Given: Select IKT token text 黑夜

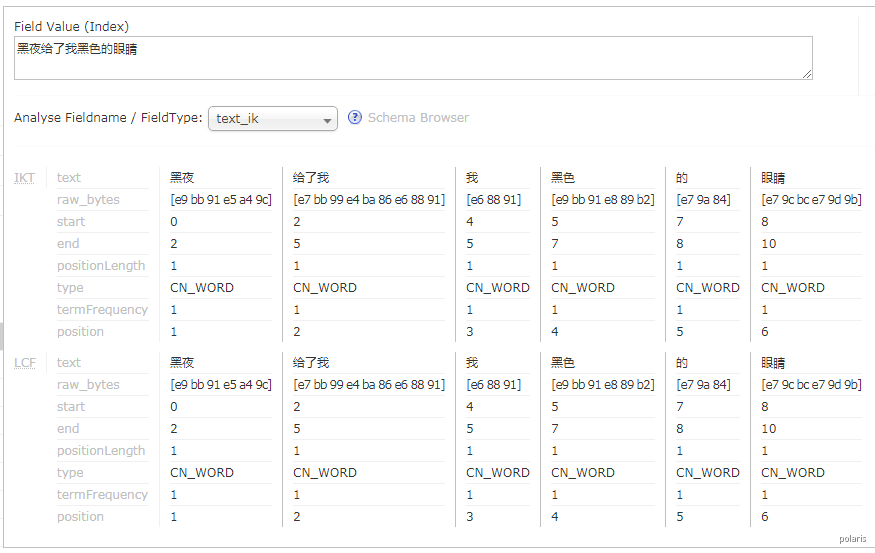Looking at the screenshot, I should pos(182,178).
